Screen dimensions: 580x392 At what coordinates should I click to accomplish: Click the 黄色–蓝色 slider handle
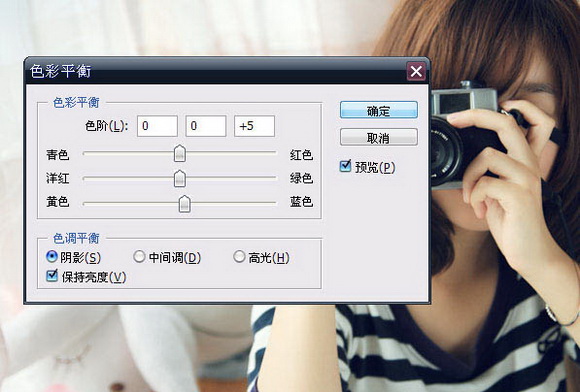(185, 204)
